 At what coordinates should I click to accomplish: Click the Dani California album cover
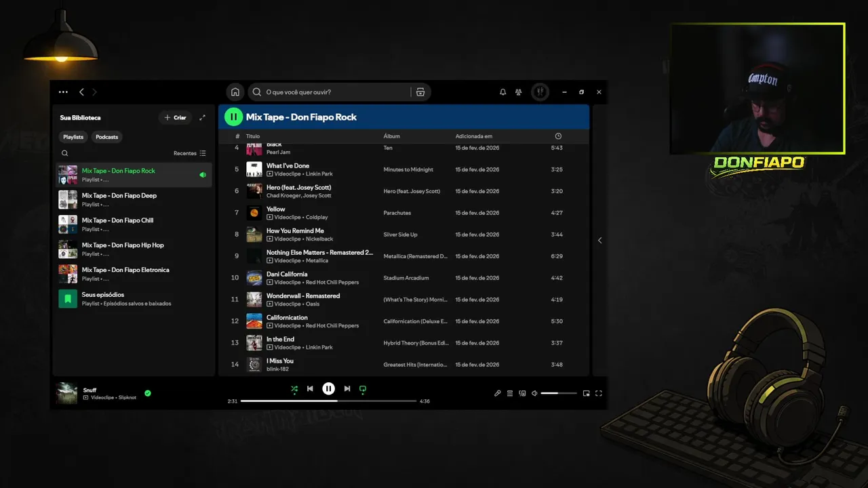[254, 278]
